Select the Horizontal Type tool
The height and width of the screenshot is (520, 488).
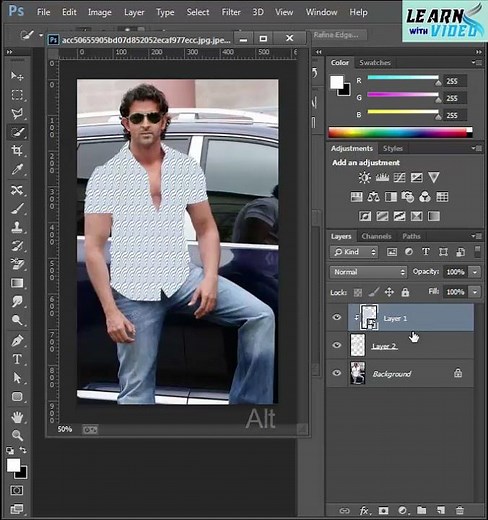(x=17, y=359)
